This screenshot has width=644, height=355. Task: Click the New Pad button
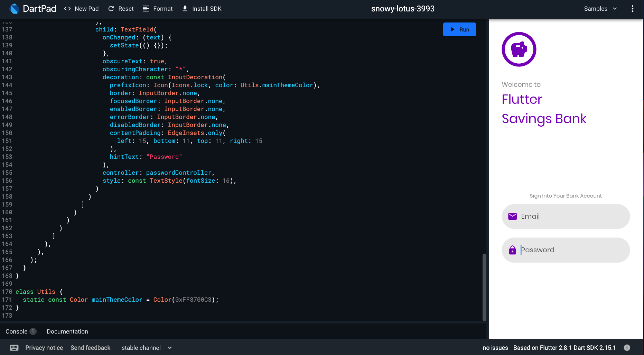point(81,9)
